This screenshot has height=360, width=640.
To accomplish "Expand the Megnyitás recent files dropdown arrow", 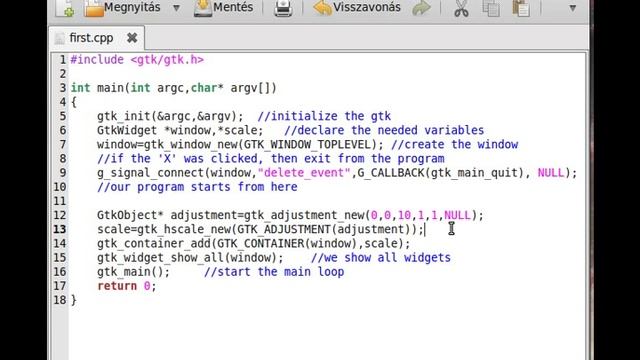I will pos(176,8).
